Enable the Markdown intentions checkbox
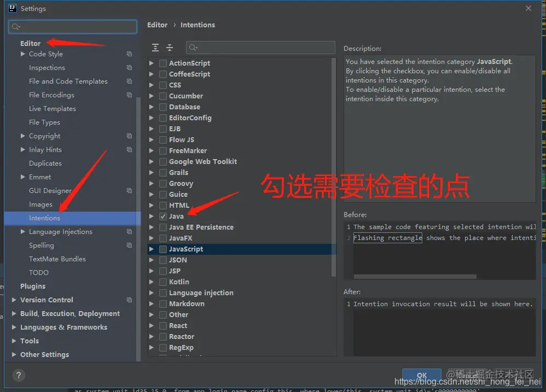The height and width of the screenshot is (392, 546). [x=162, y=304]
